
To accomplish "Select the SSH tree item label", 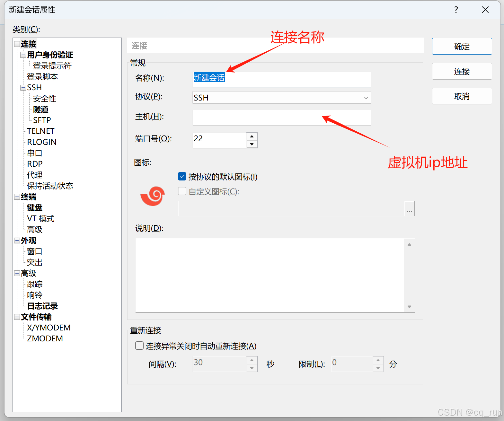I will click(x=34, y=88).
